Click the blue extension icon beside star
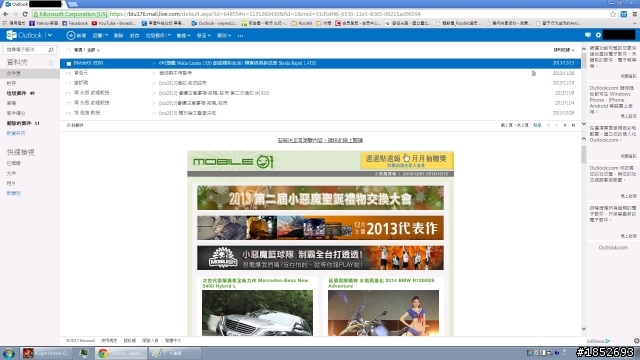 [x=624, y=14]
